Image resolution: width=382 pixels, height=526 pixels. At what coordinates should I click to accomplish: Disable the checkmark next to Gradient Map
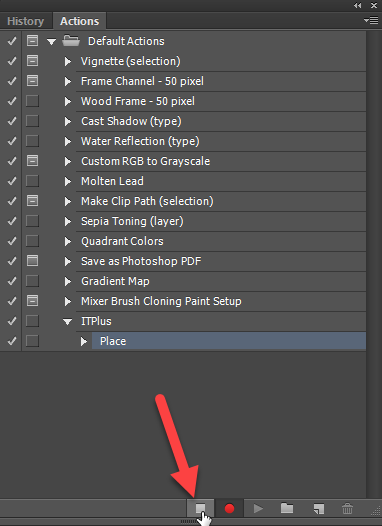12,281
